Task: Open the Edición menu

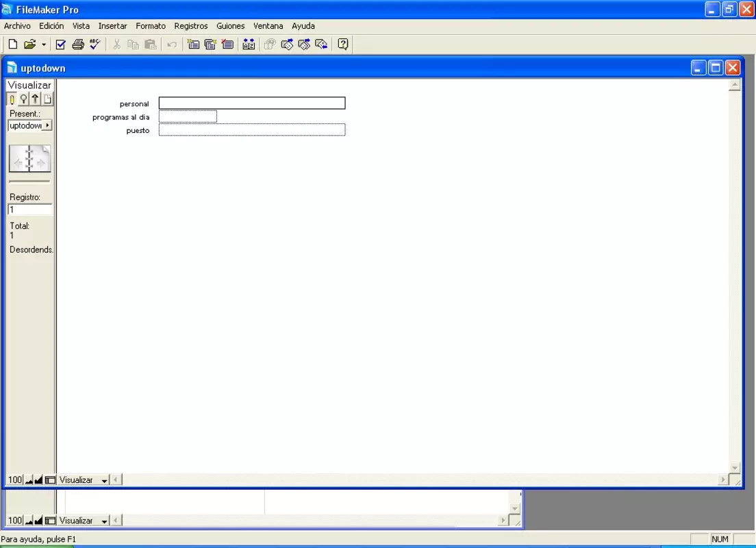Action: 51,26
